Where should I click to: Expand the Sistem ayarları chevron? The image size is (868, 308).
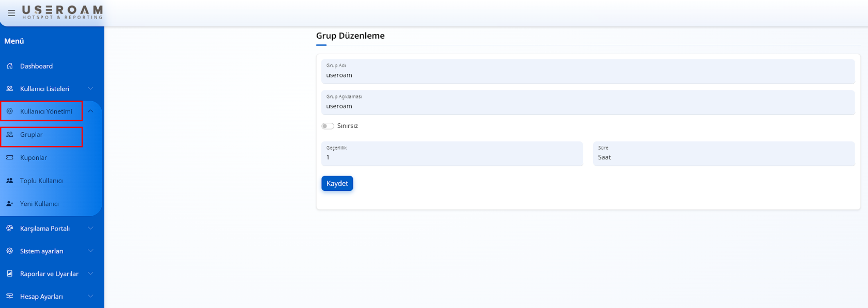point(90,251)
